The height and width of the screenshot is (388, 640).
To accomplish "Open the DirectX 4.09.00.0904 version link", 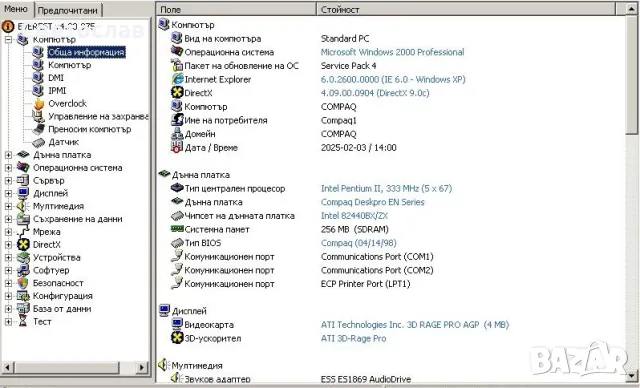I will (x=375, y=93).
